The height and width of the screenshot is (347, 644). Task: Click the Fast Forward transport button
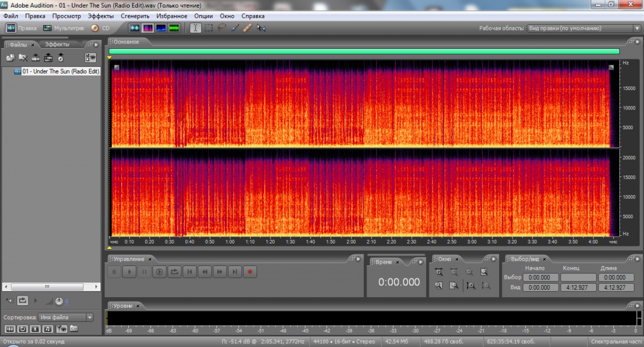[219, 272]
